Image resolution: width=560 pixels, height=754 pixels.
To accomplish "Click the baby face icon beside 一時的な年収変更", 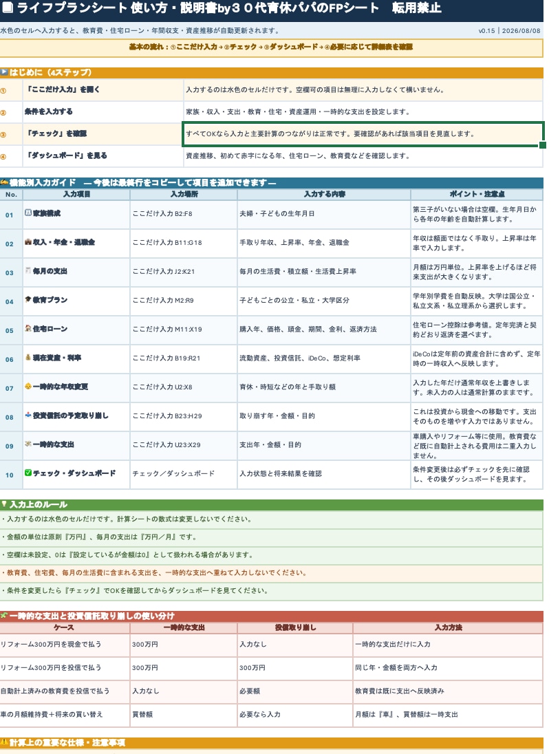I will (x=28, y=386).
